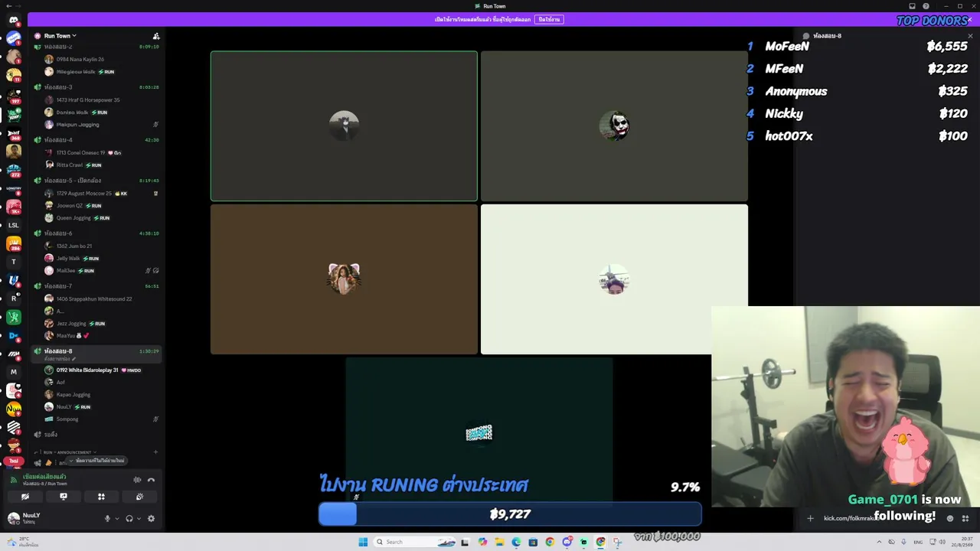Join the รอดึง voice channel
The image size is (980, 551).
click(x=96, y=435)
